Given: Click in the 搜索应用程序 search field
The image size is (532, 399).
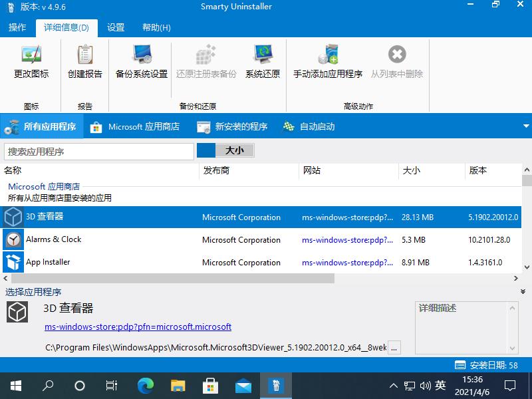Looking at the screenshot, I should (99, 152).
